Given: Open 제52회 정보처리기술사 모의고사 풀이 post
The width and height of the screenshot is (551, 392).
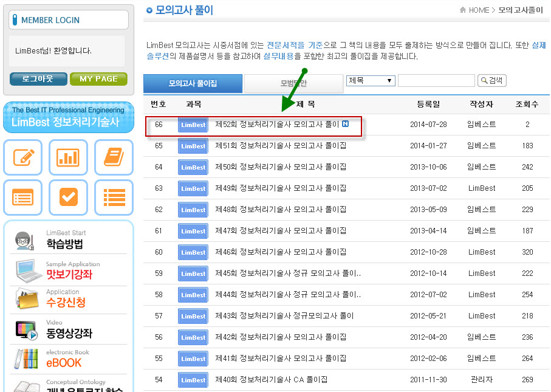Looking at the screenshot, I should pyautogui.click(x=277, y=124).
